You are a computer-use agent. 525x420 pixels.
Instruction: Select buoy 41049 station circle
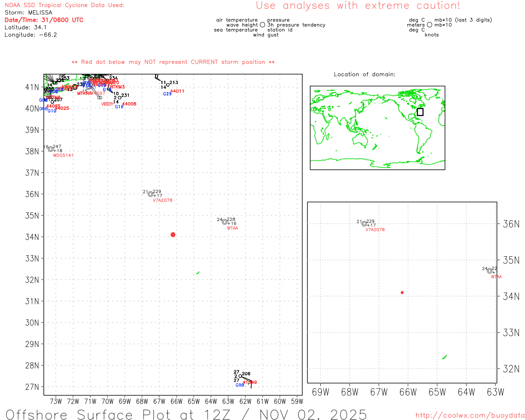pyautogui.click(x=240, y=376)
